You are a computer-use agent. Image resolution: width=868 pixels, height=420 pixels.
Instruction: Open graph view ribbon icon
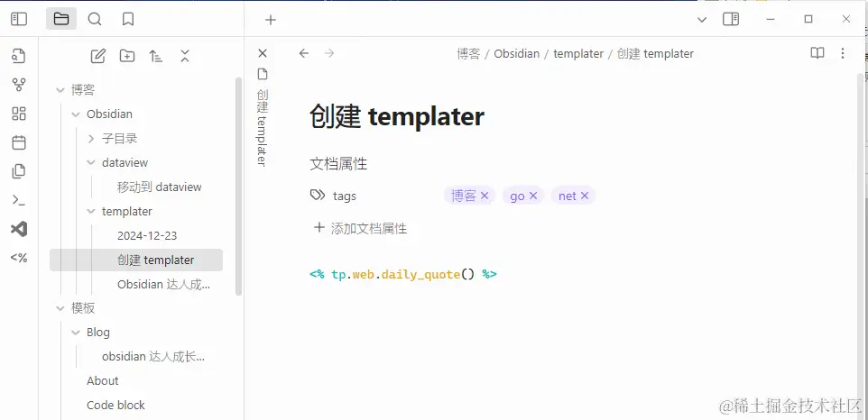[x=19, y=85]
